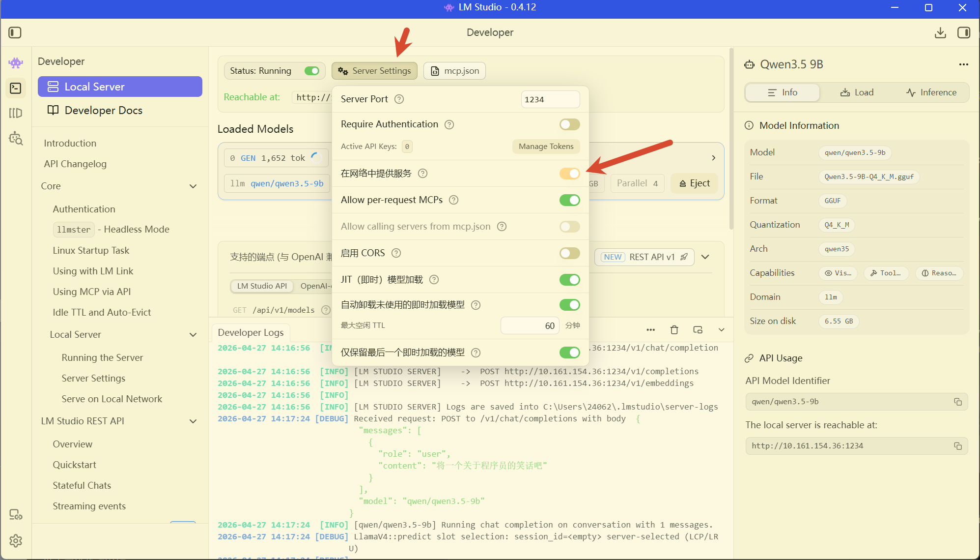Enable the 启用 CORS switch
980x560 pixels.
click(x=570, y=253)
